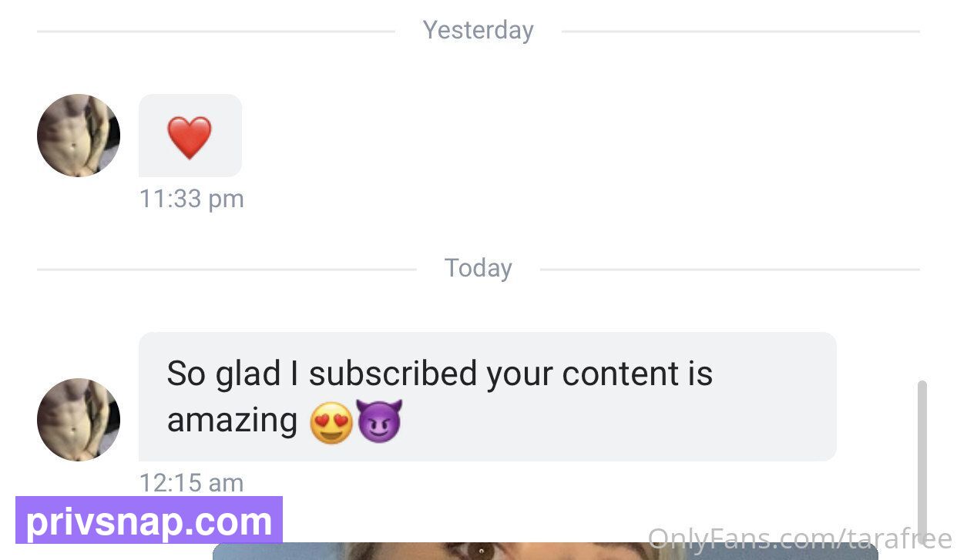Open sender's avatar beside heart message
Screen dimensions: 957x560
[79, 136]
